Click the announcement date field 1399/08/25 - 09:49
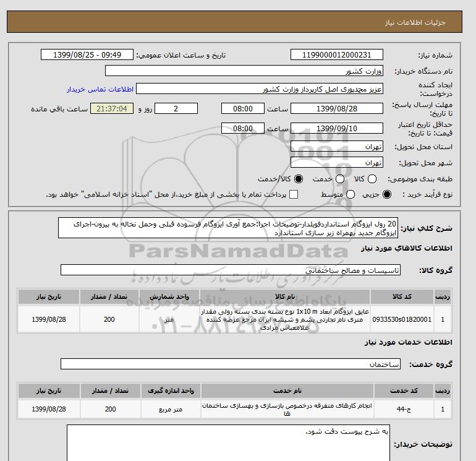The width and height of the screenshot is (476, 461). (x=87, y=54)
